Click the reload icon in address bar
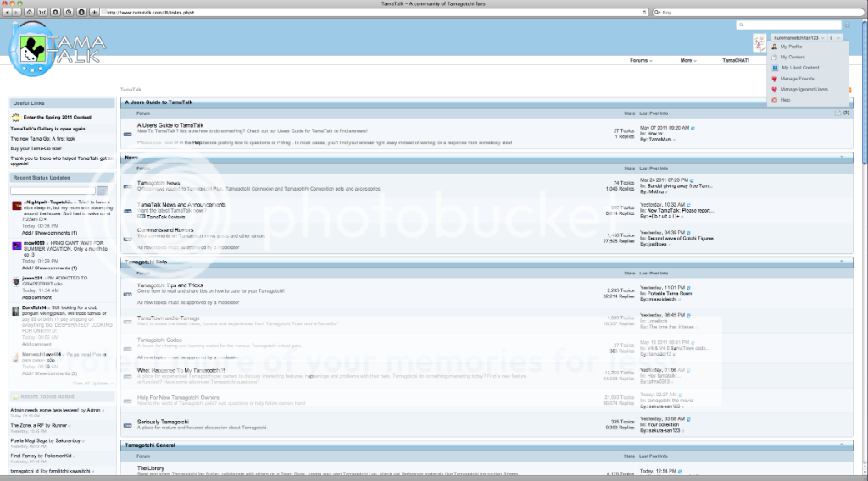868x481 pixels. 644,12
